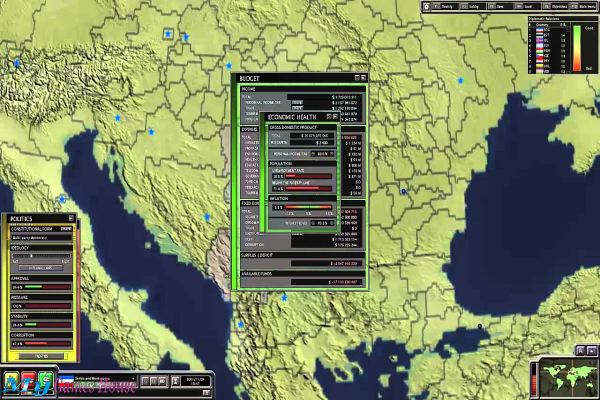Click the Multi-party democracy field
The width and height of the screenshot is (600, 400).
click(41, 238)
